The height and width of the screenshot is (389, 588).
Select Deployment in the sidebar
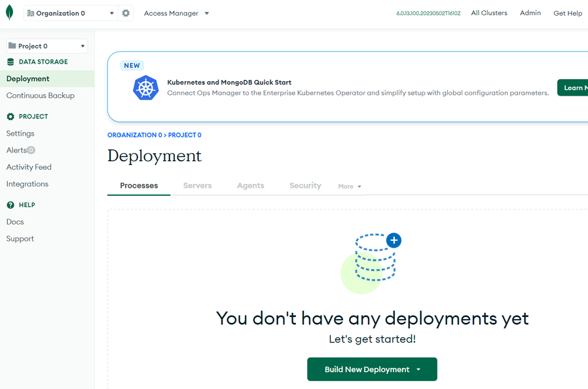[x=47, y=79]
